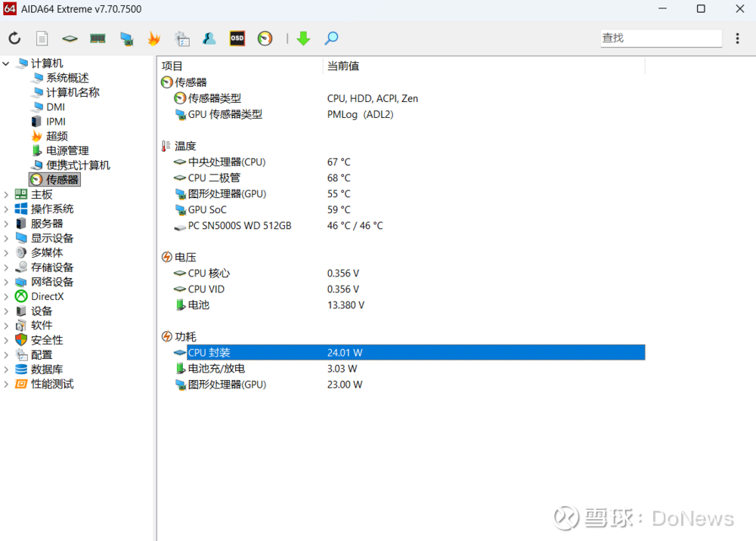Collapse the 计算机 tree node

point(6,63)
